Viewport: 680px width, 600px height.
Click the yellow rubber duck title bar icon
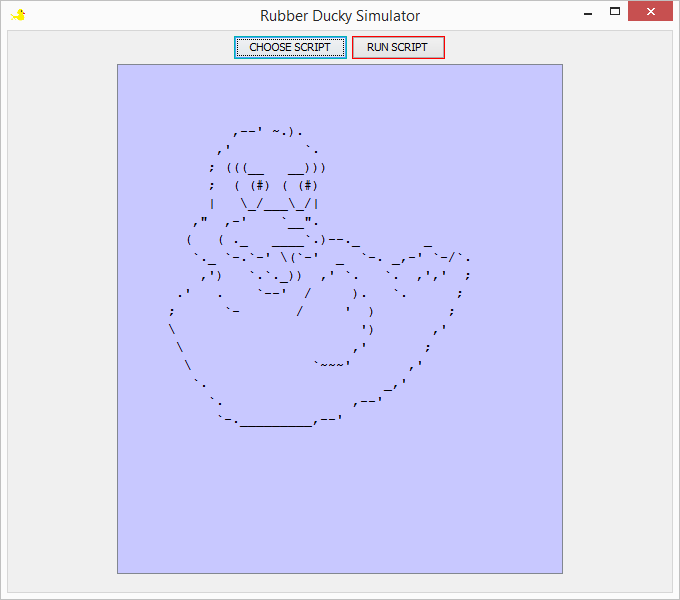(18, 15)
